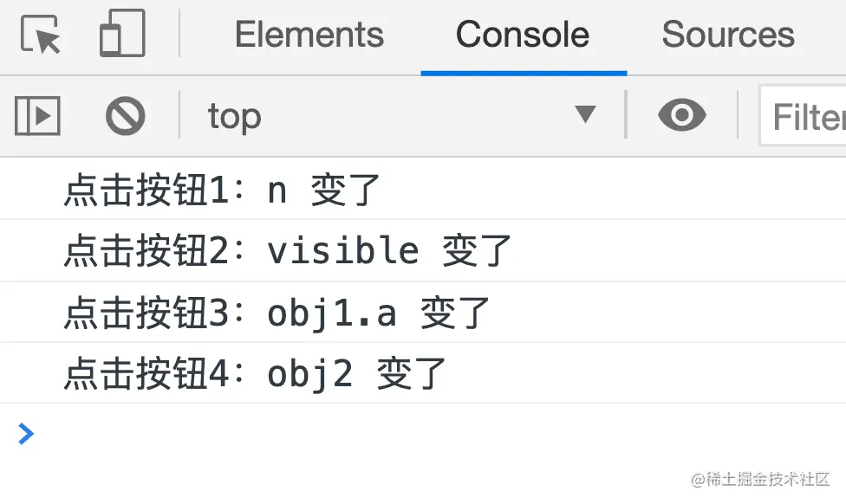Select the '点击按钮2: visible 变了' log entry

423,250
